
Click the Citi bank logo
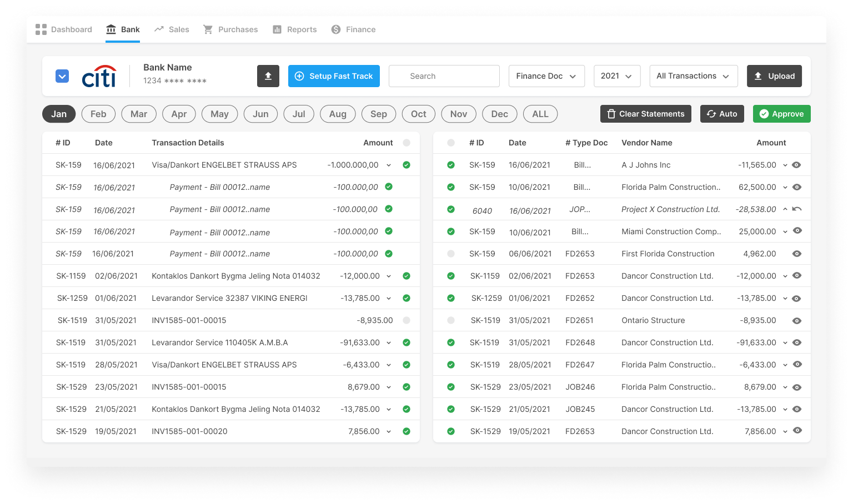click(99, 77)
